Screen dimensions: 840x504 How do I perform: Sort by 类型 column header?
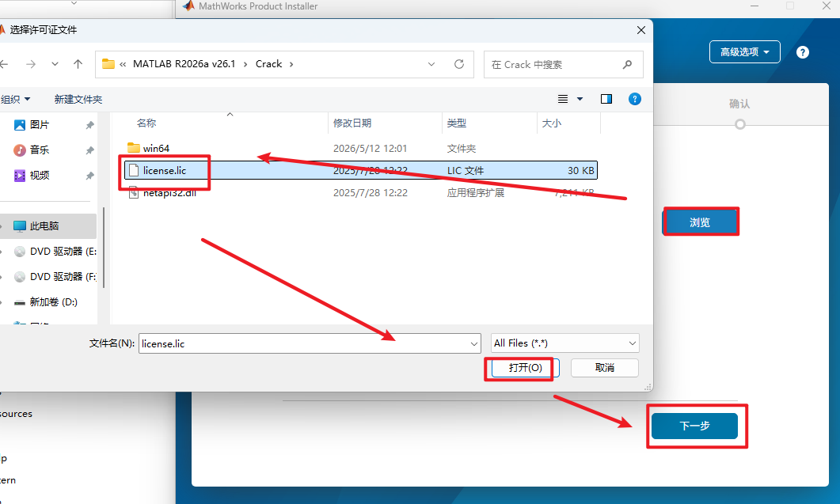point(457,123)
